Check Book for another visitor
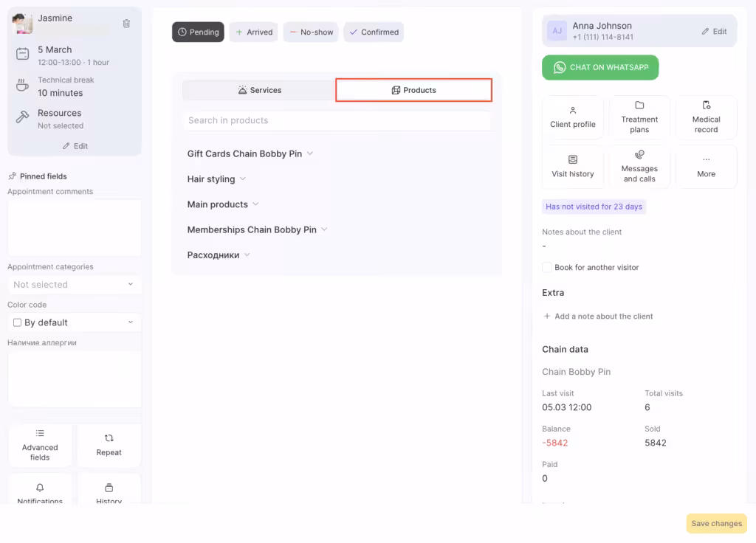The height and width of the screenshot is (543, 756). [x=547, y=267]
